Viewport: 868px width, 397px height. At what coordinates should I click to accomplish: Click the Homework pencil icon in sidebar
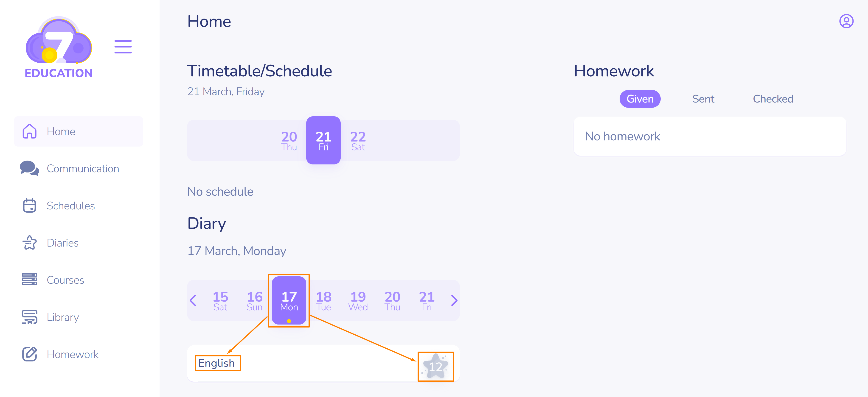[30, 354]
